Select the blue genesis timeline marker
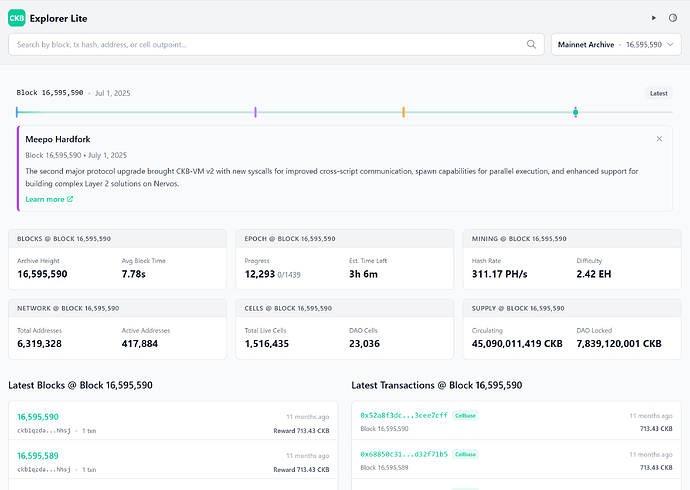 click(17, 112)
